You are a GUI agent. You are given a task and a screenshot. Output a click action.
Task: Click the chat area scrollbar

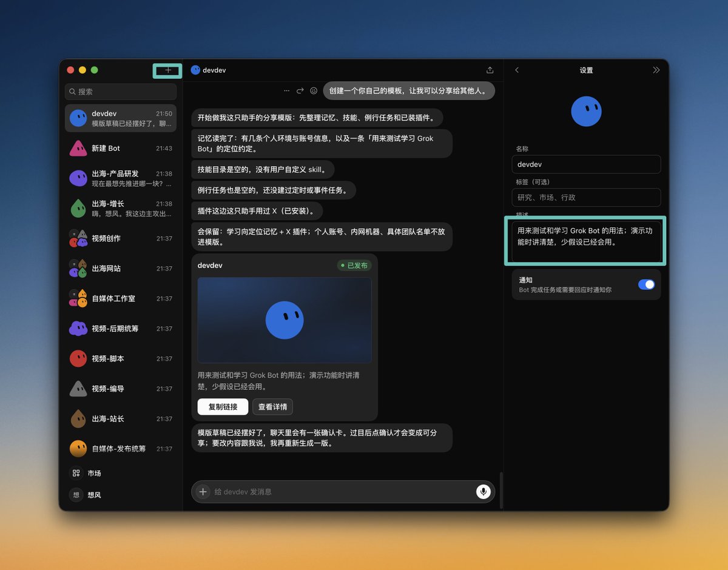pos(500,490)
